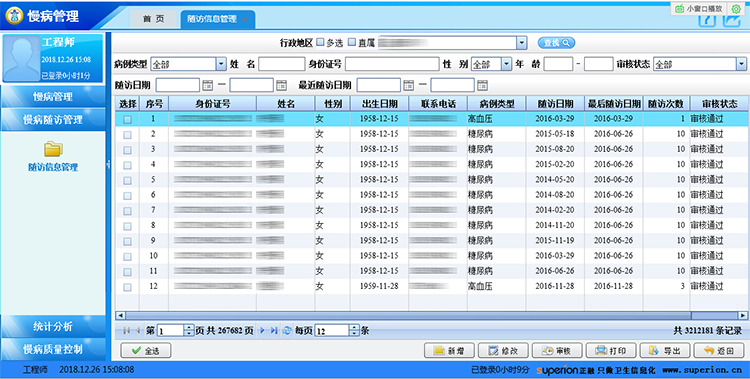The height and width of the screenshot is (379, 750).
Task: Sort by the 出生日期 column header
Action: coord(379,104)
